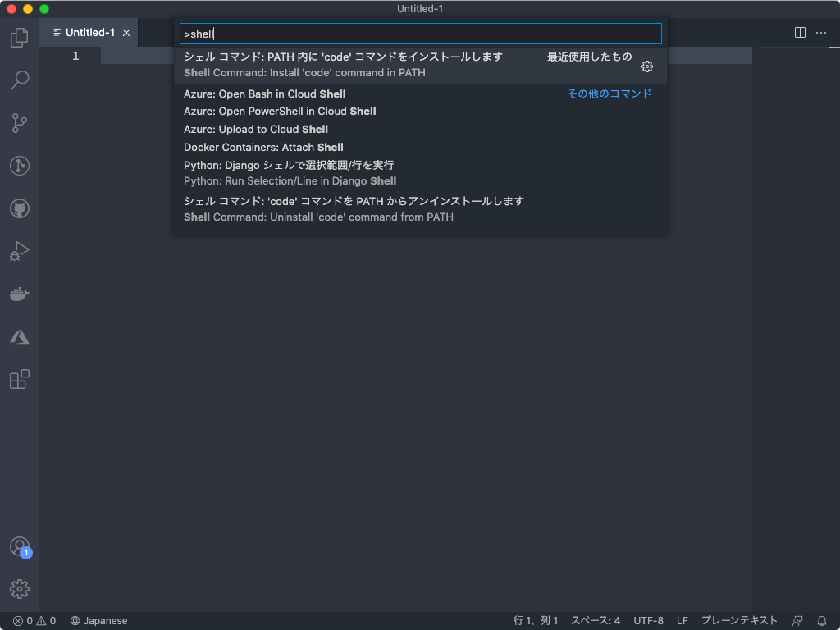Open the Azure view
The width and height of the screenshot is (840, 630).
[19, 336]
